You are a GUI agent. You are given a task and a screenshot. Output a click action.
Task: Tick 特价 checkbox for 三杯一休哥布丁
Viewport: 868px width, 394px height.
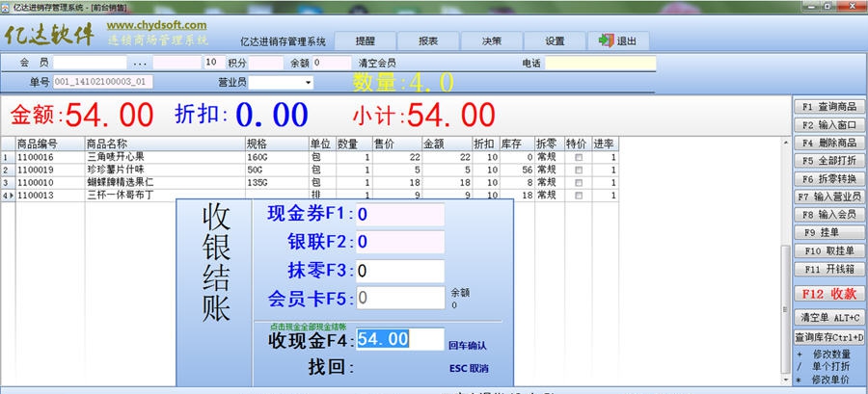pyautogui.click(x=579, y=196)
